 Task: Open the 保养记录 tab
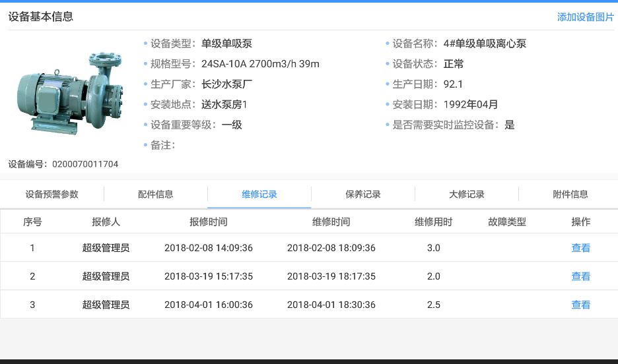(x=363, y=194)
